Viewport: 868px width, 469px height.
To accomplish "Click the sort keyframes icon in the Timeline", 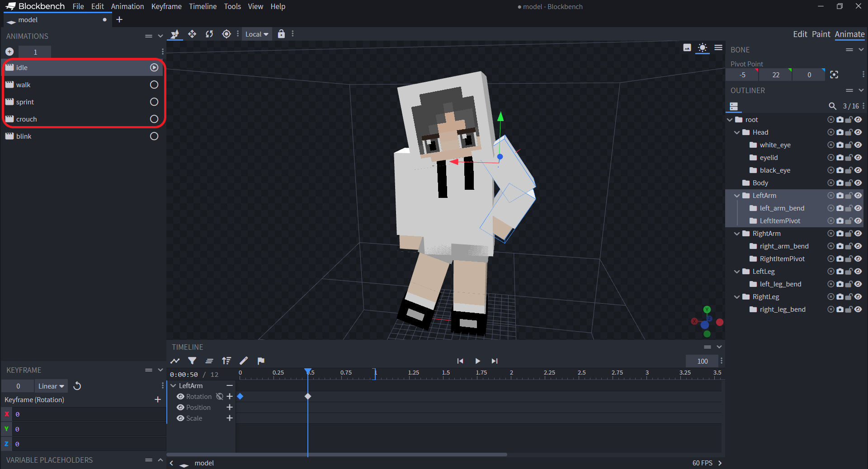I will tap(226, 361).
